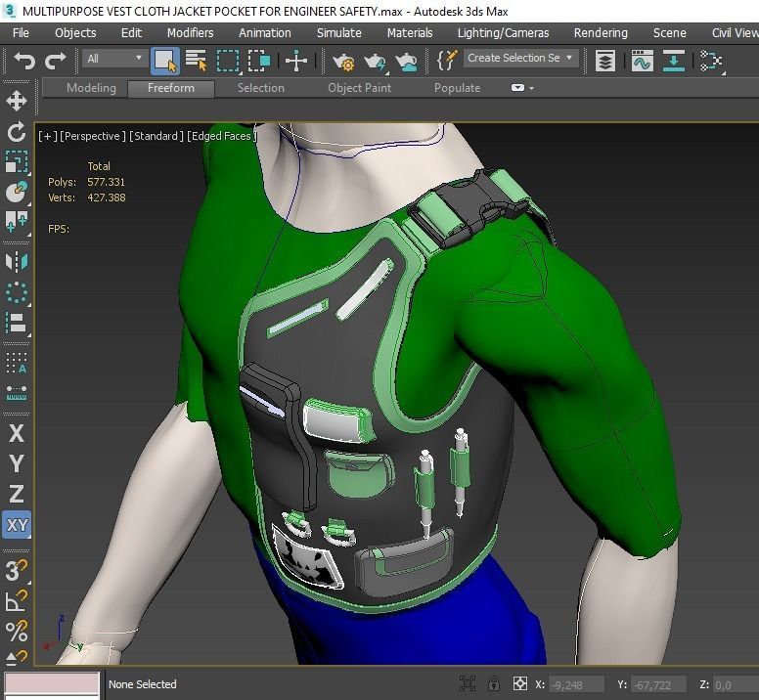Toggle the Selection Lock padlock icon
Screen dimensions: 759x700
[x=494, y=684]
